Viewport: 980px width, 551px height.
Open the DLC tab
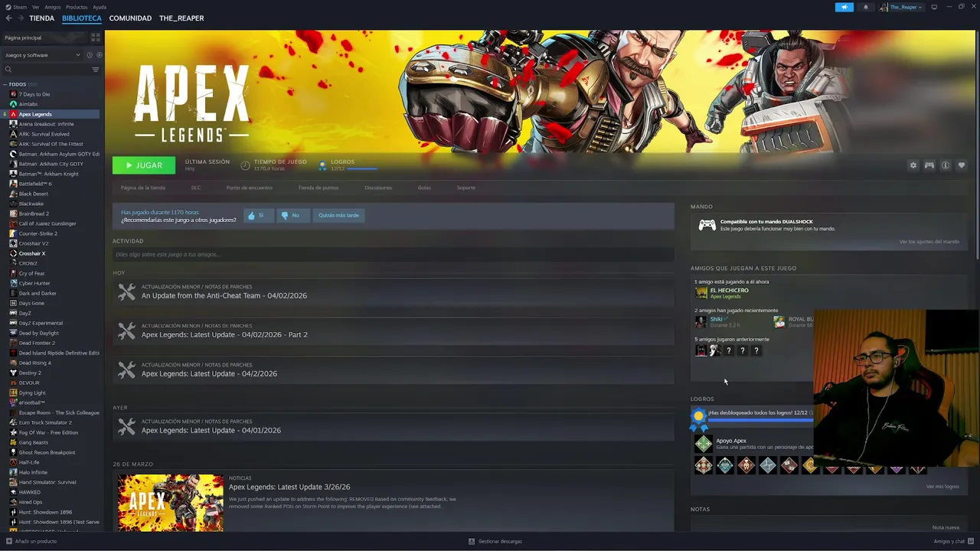[196, 187]
